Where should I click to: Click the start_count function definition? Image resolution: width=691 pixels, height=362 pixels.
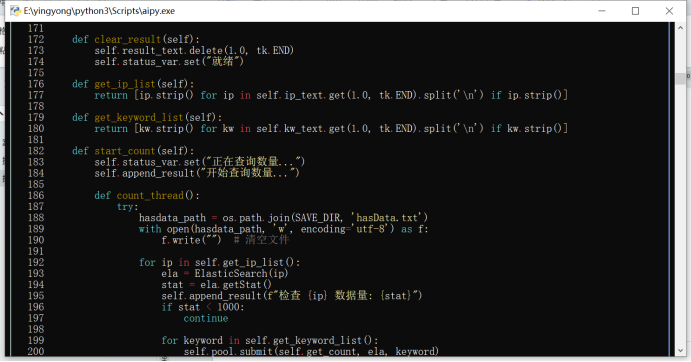(x=133, y=151)
